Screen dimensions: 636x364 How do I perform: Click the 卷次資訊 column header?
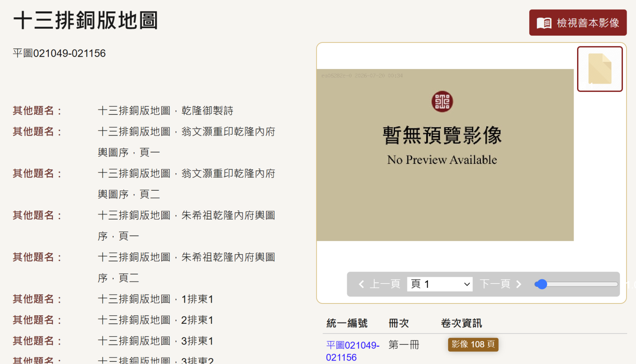pyautogui.click(x=461, y=323)
